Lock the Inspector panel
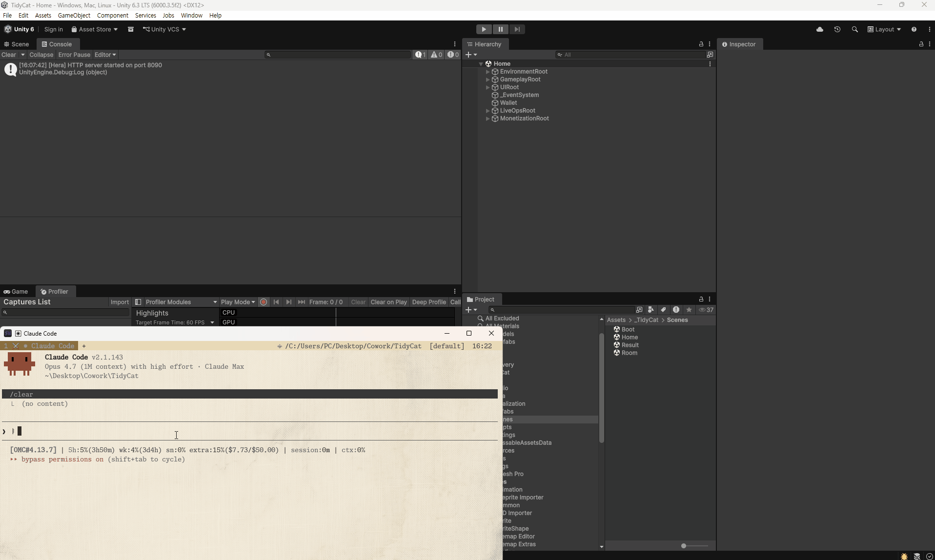Viewport: 935px width, 560px height. (x=921, y=44)
